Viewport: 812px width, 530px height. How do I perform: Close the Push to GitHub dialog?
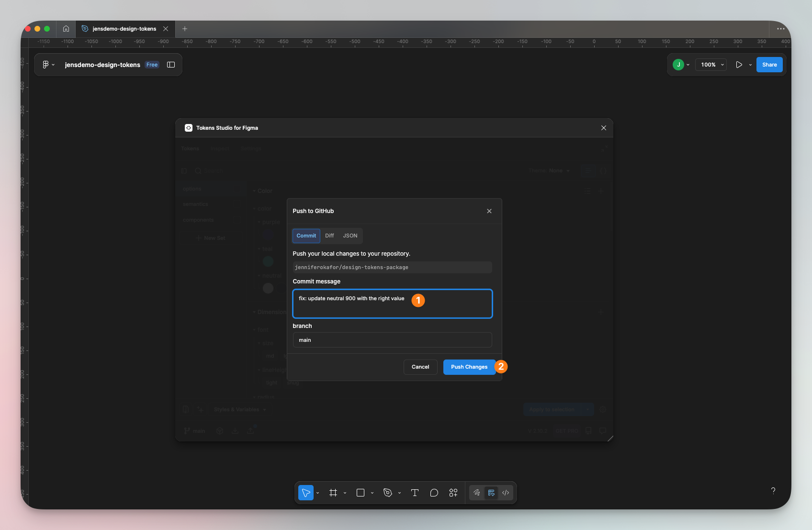pyautogui.click(x=489, y=211)
